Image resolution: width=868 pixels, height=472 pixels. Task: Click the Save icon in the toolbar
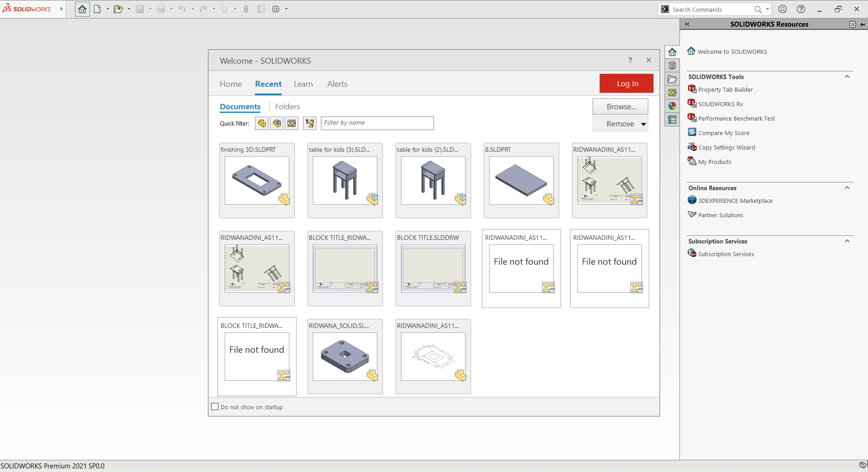(140, 9)
